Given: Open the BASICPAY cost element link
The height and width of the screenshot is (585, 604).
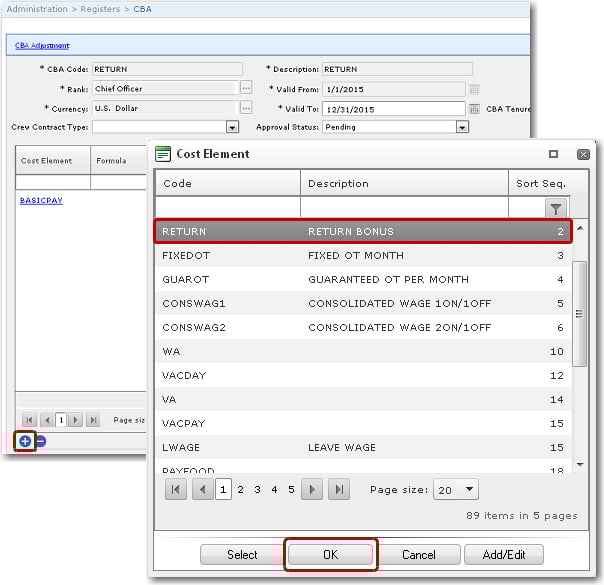Looking at the screenshot, I should (41, 200).
